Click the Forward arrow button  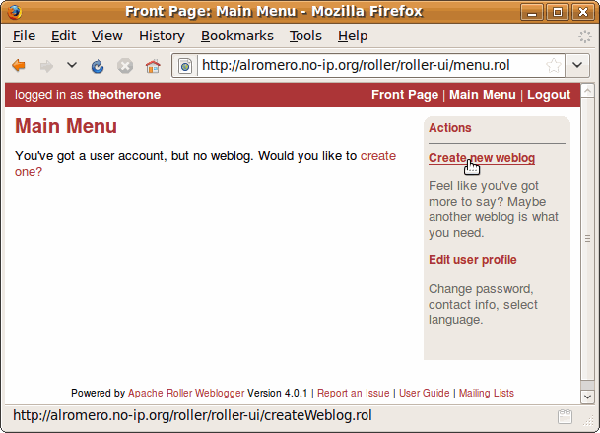[x=46, y=66]
